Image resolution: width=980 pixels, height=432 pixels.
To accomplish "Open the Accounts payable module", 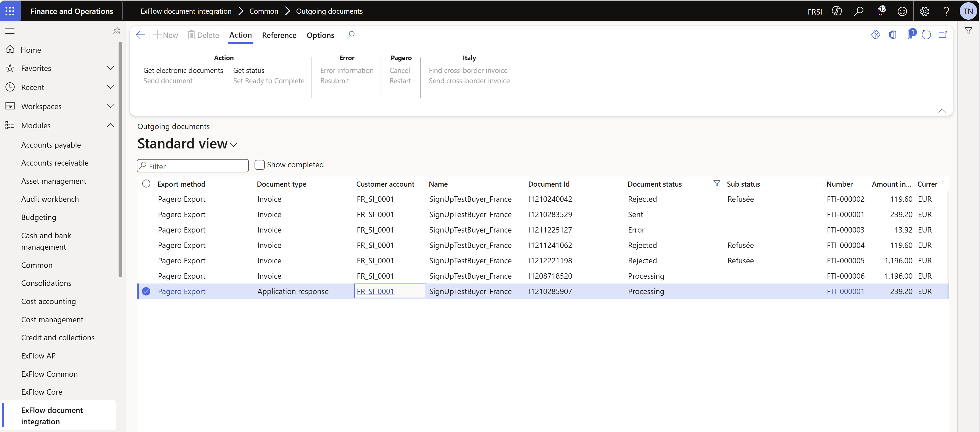I will (x=51, y=144).
